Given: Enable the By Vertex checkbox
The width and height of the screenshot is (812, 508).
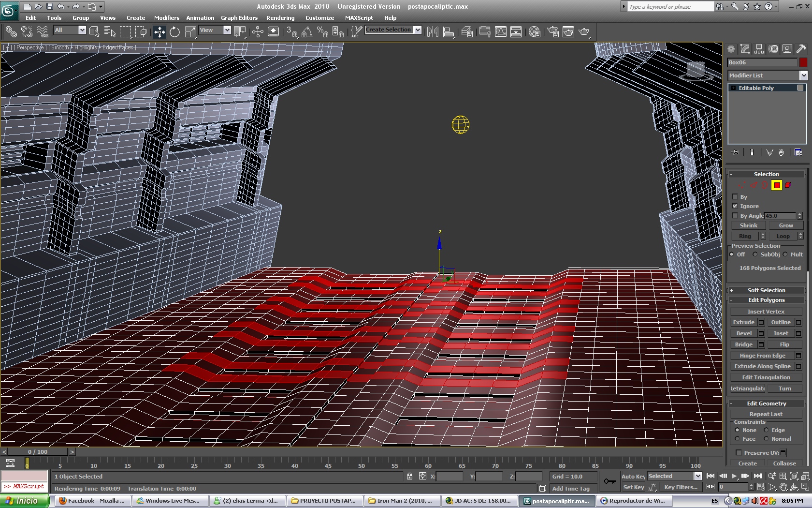Looking at the screenshot, I should (x=735, y=197).
